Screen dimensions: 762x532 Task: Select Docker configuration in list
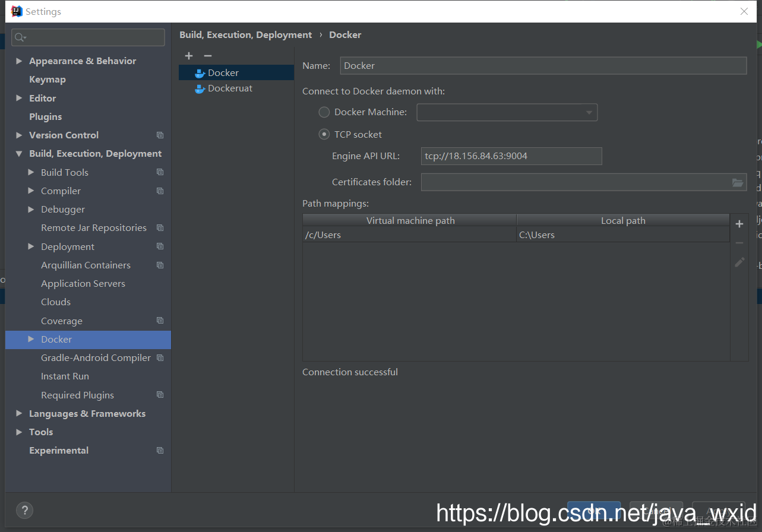coord(236,73)
